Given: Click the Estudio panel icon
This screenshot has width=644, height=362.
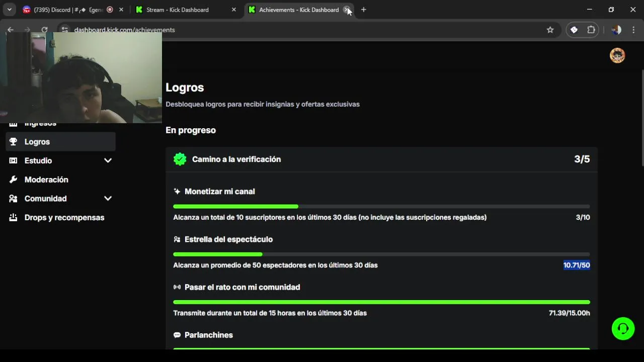Looking at the screenshot, I should (x=14, y=160).
